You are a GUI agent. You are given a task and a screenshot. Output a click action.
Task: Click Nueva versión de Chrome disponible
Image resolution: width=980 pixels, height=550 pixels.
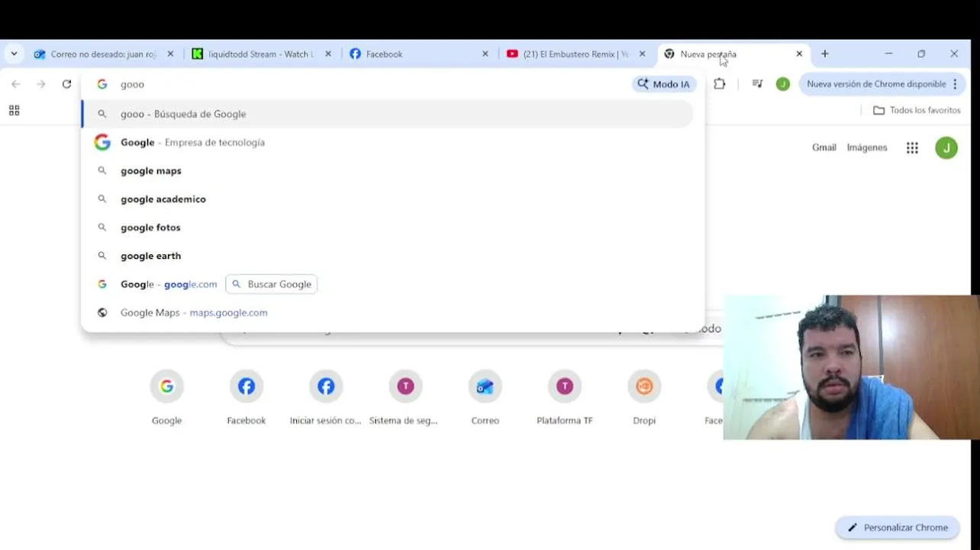point(876,84)
